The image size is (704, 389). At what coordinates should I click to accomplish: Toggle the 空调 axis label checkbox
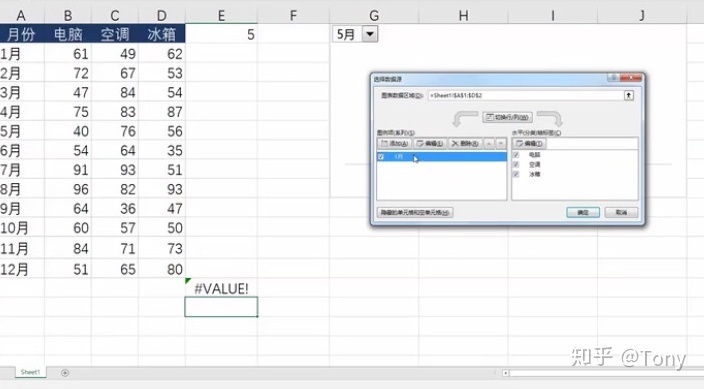(x=516, y=164)
